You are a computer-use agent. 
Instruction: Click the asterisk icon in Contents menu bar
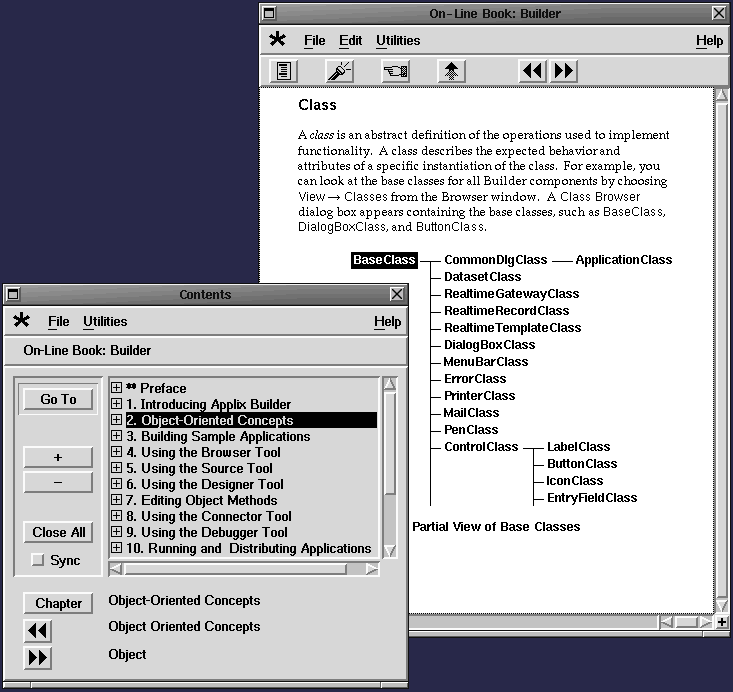click(21, 321)
